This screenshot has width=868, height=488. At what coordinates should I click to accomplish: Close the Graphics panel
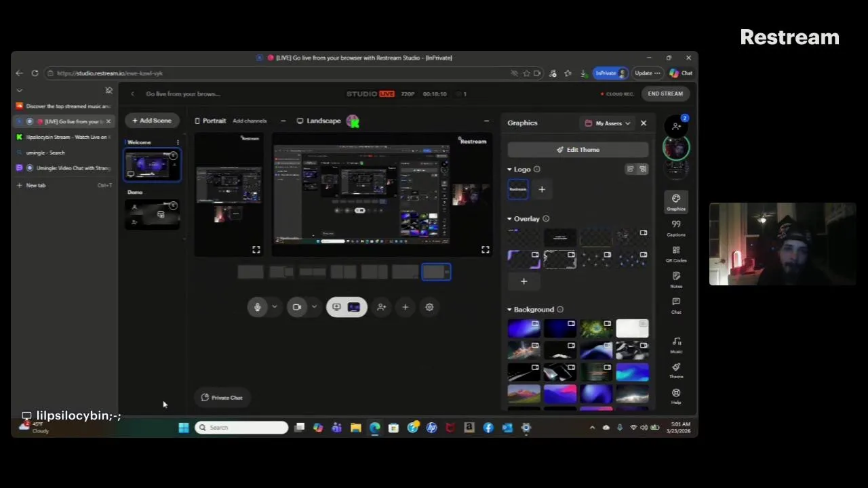(644, 123)
